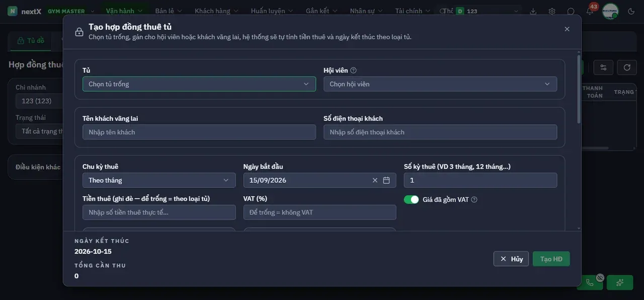
Task: Click the 2026-10-15 end date text
Action: point(93,251)
